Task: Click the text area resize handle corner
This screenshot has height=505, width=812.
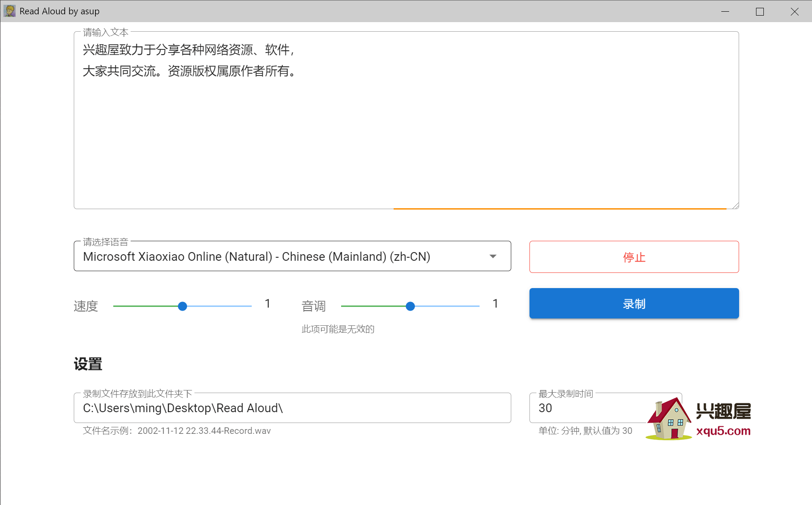Action: click(735, 206)
